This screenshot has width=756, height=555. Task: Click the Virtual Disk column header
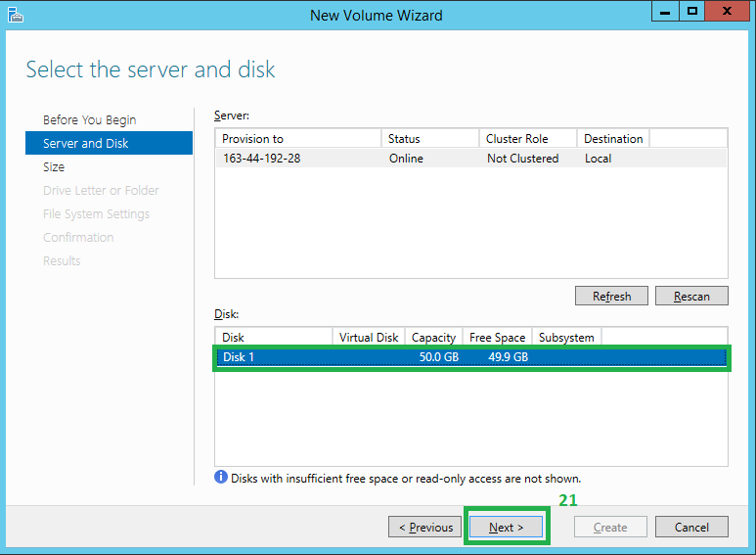coord(369,337)
